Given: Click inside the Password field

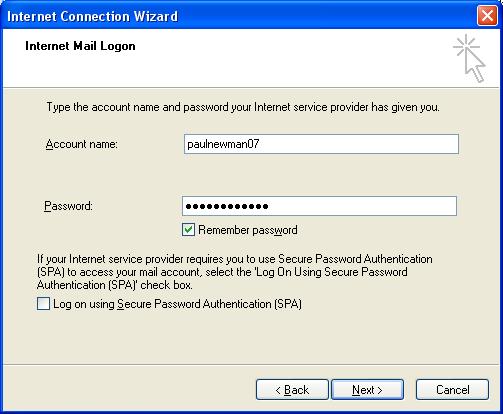Looking at the screenshot, I should click(x=319, y=206).
